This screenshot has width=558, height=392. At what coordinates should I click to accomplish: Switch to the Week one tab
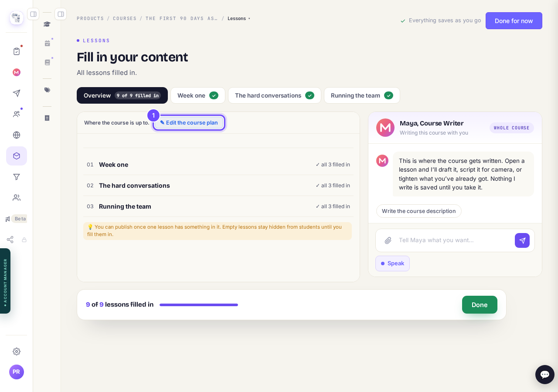[198, 95]
